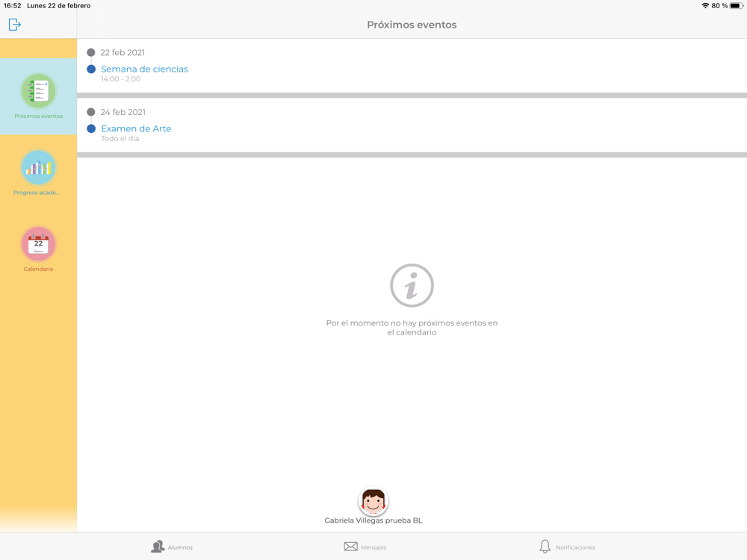Click the info icon in empty state
The height and width of the screenshot is (560, 747).
(x=412, y=285)
